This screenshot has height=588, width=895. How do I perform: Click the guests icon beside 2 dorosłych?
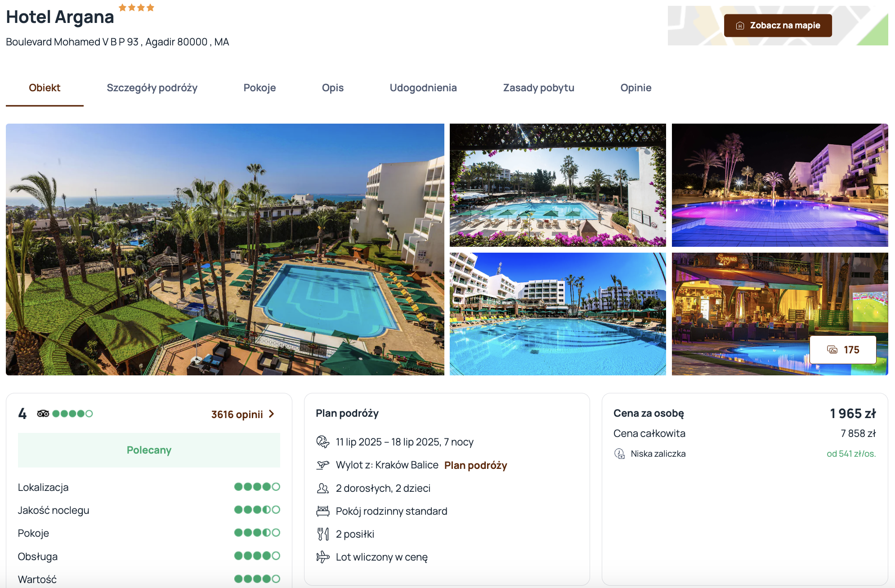[x=322, y=488]
